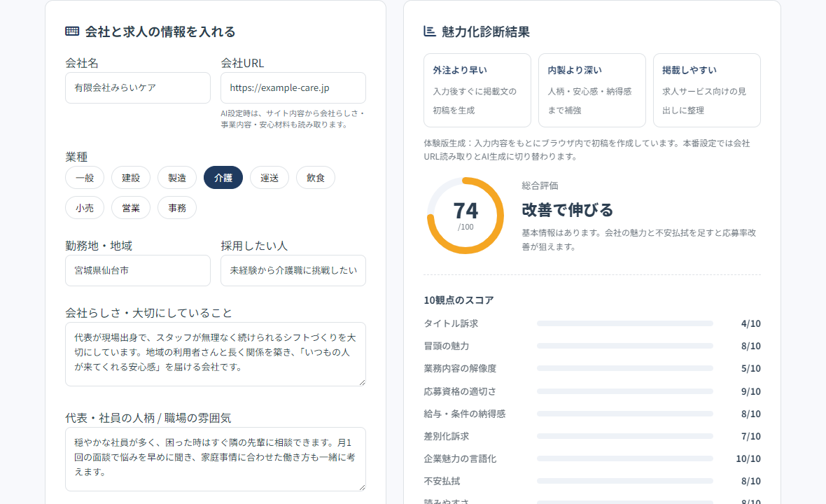Viewport: 826px width, 504px height.
Task: Click the 10観点のスコア heading
Action: pos(458,300)
